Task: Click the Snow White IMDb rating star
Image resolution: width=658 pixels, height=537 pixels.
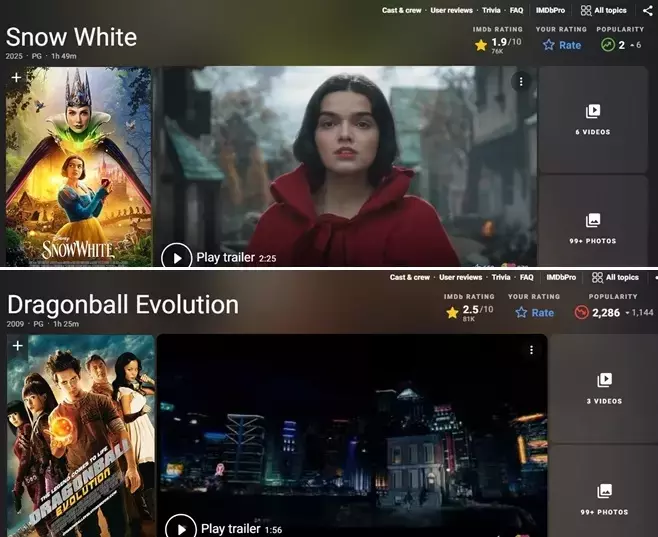Action: point(481,45)
